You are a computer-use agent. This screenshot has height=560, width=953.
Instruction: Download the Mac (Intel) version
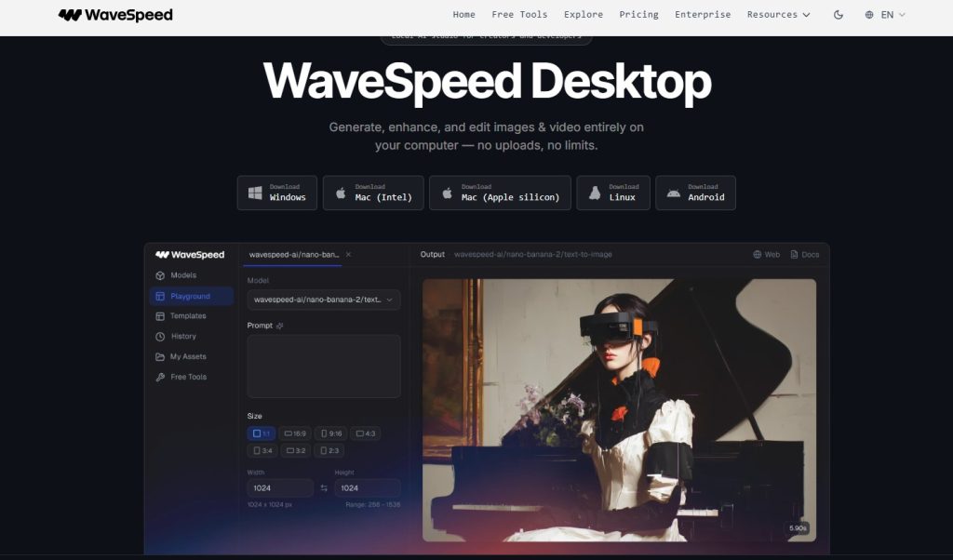[373, 193]
